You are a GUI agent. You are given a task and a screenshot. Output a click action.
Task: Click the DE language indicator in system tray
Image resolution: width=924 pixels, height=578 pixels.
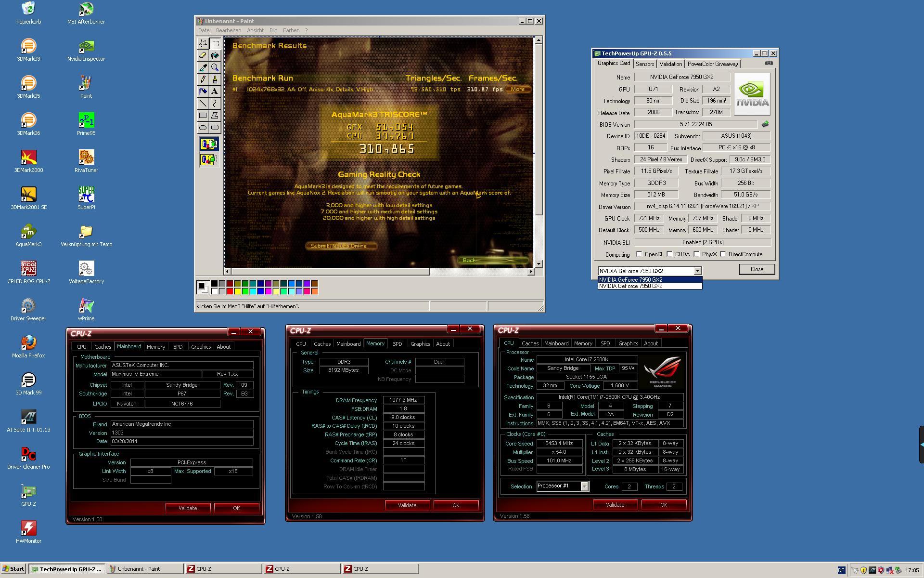(841, 570)
